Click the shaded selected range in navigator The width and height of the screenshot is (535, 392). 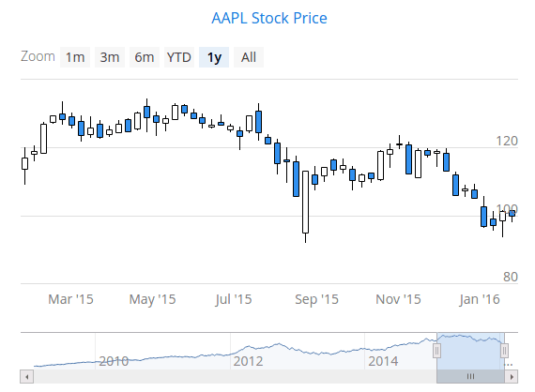(470, 351)
